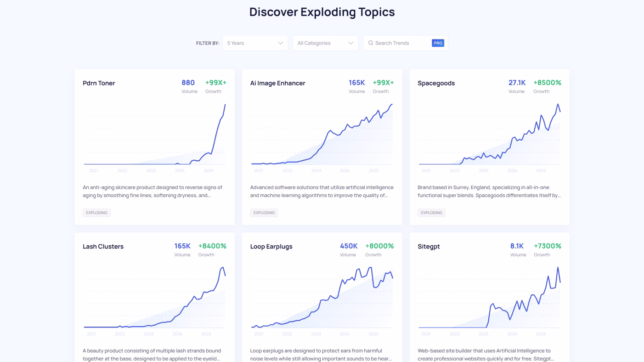The width and height of the screenshot is (644, 362).
Task: Expand the chevron next to 5 Years
Action: 281,43
